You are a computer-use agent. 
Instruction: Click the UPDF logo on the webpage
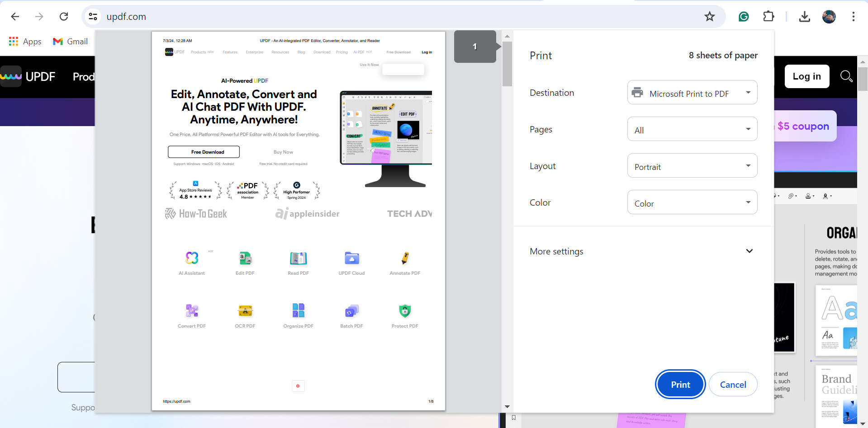[28, 76]
